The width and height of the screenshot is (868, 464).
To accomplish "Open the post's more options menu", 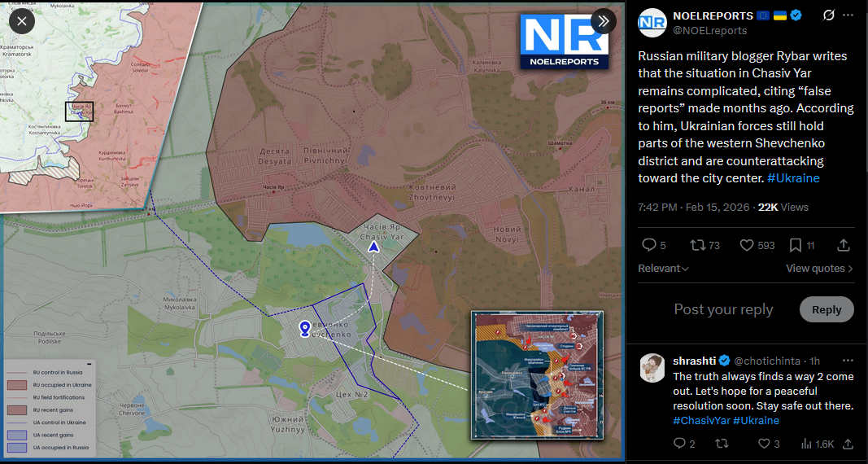I will (x=848, y=15).
